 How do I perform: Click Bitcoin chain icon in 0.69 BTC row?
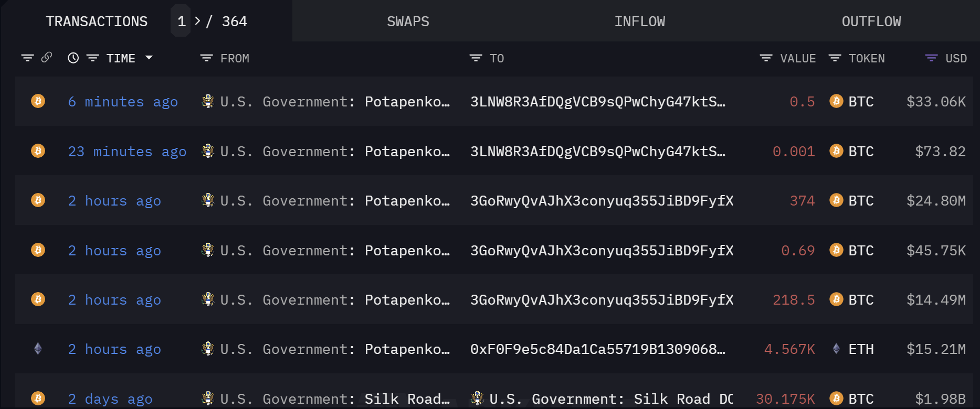tap(38, 250)
